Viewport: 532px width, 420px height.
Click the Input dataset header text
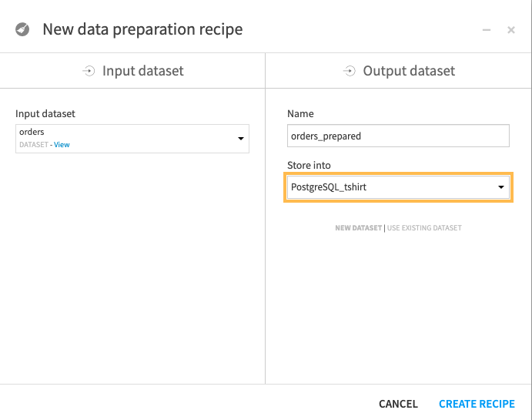(143, 71)
